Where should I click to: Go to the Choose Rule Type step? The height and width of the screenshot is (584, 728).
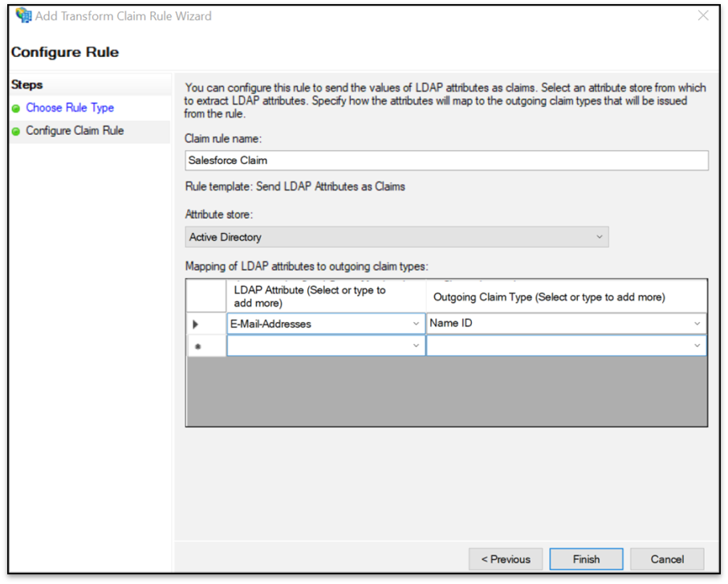(x=70, y=108)
